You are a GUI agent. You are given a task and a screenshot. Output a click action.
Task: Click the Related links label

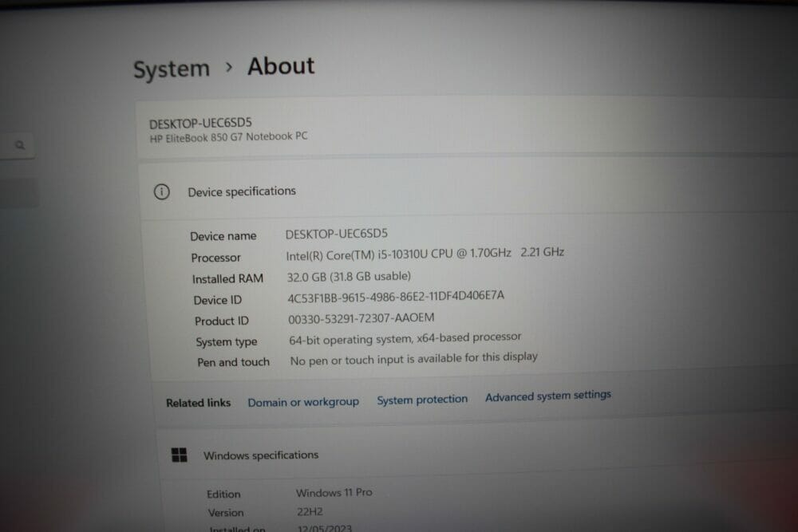coord(198,403)
